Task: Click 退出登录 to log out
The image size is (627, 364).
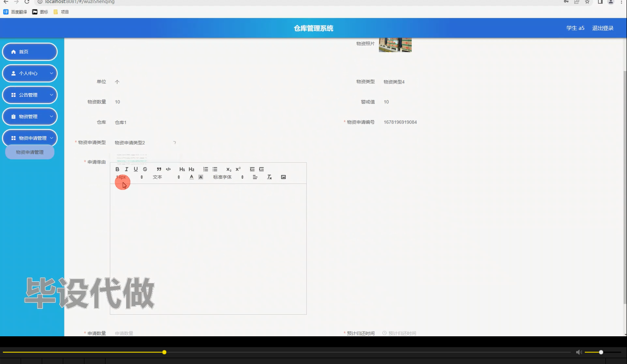Action: [x=603, y=28]
